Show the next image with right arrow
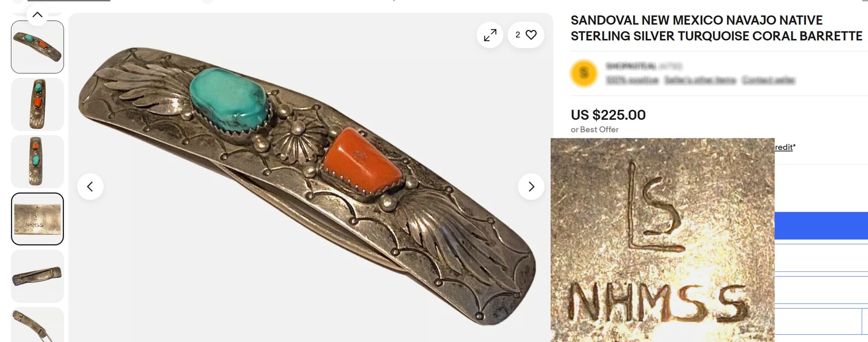 531,186
